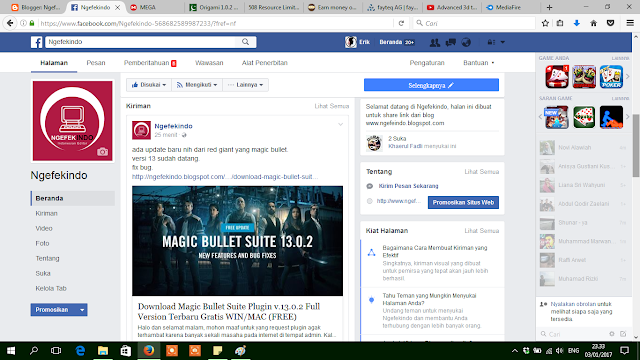This screenshot has height=360, width=640.
Task: Open the Lainnya dropdown
Action: pos(246,85)
